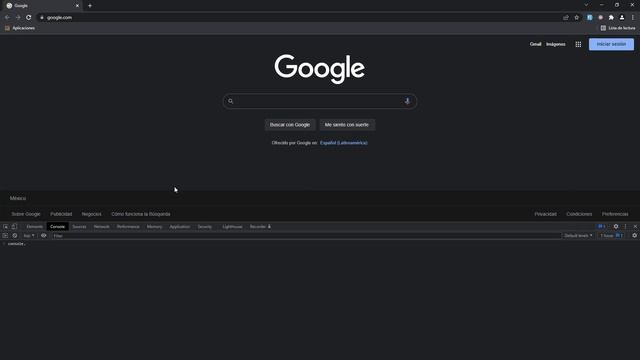Open DevTools issues counter badge in tab bar
Viewport: 640px width, 360px height.
click(x=602, y=227)
